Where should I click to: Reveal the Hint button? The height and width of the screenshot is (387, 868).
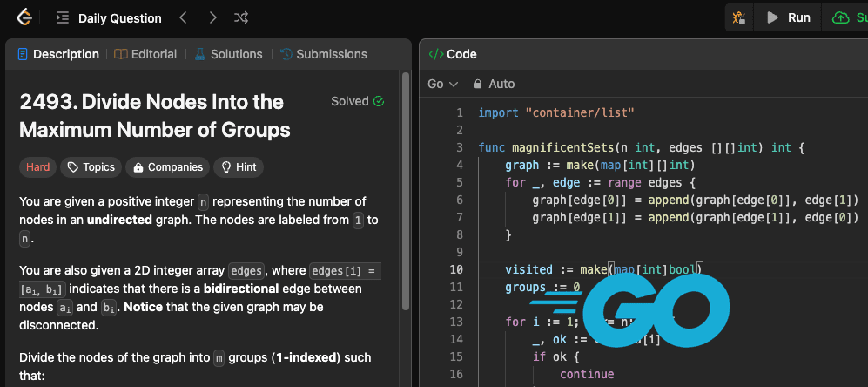[x=239, y=167]
